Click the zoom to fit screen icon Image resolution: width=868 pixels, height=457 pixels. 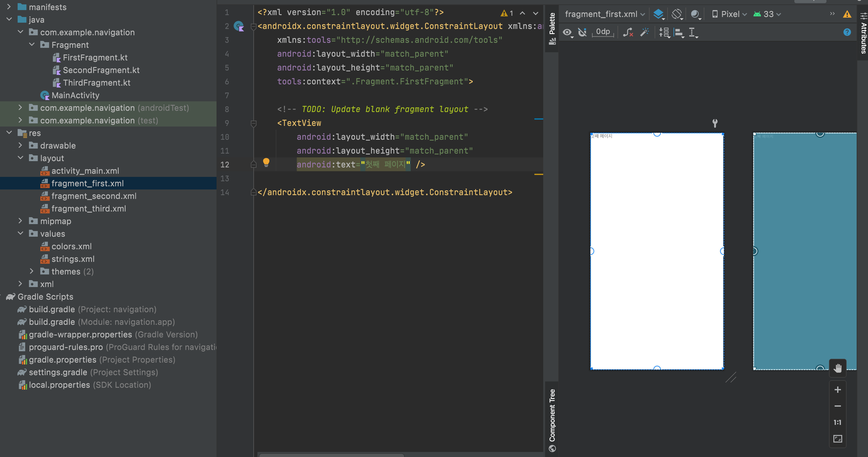click(838, 439)
